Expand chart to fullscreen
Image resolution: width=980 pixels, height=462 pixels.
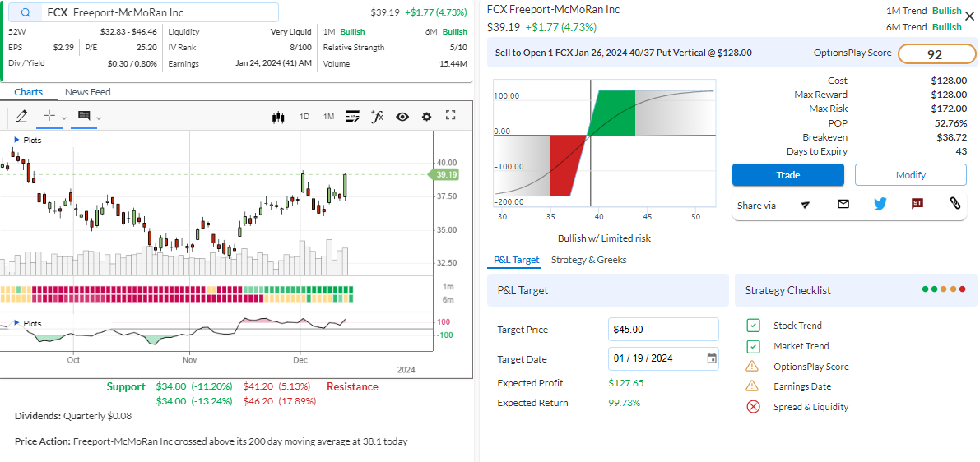coord(451,115)
